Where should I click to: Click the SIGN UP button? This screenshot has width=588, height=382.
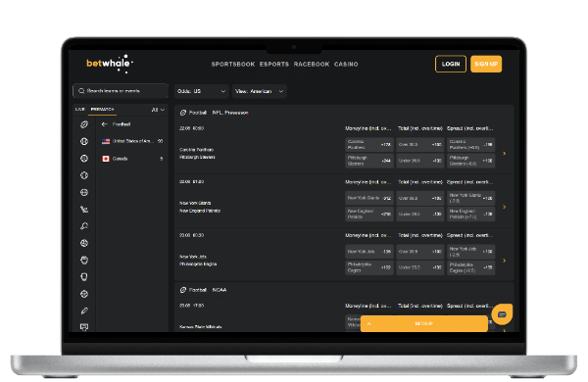(486, 64)
